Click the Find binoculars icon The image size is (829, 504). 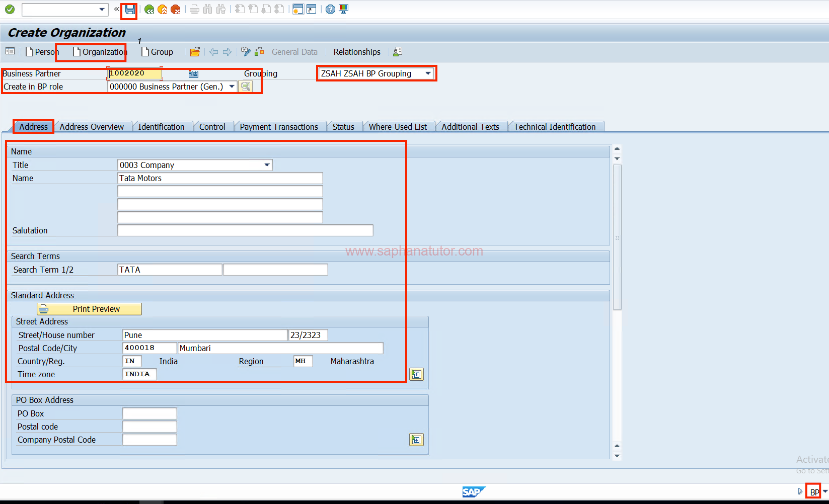coord(207,9)
